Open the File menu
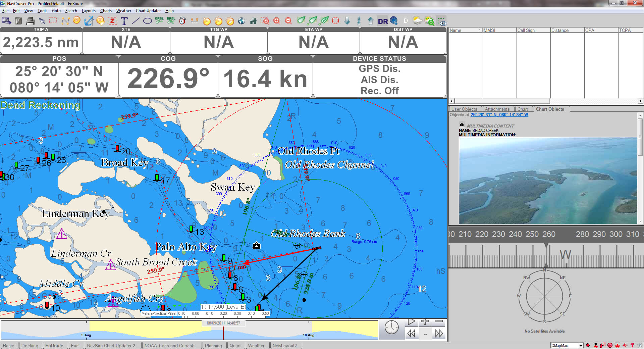Viewport: 644px width, 349px height. click(x=5, y=11)
